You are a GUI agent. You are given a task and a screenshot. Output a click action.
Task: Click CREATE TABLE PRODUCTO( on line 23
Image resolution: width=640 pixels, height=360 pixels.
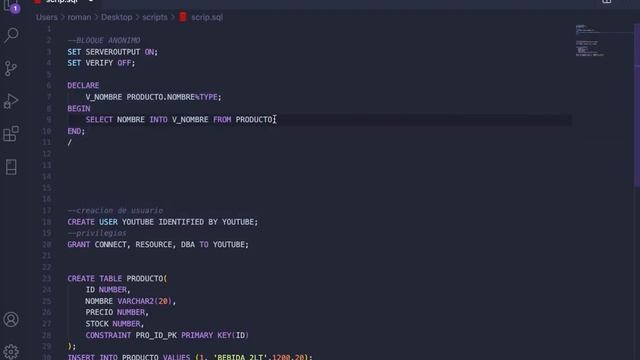click(117, 278)
